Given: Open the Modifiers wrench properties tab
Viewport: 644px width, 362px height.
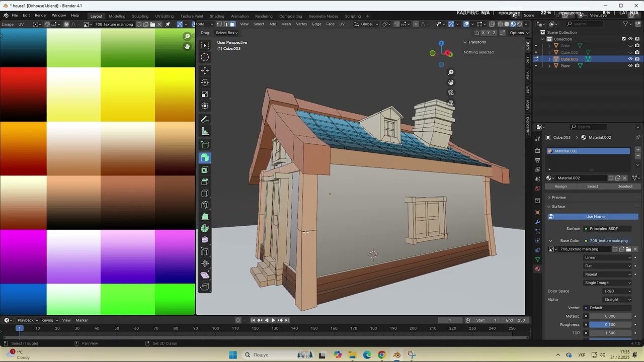Looking at the screenshot, I should (537, 222).
